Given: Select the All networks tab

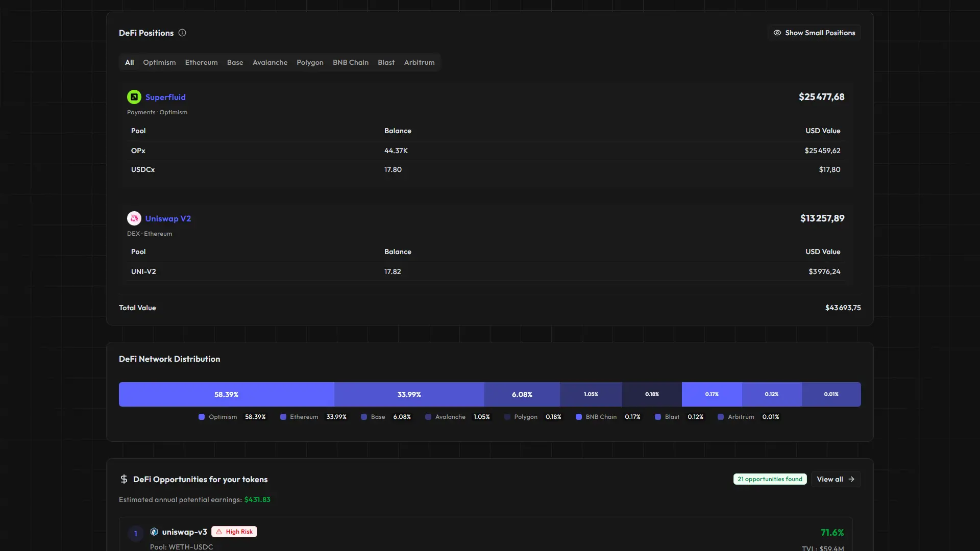Looking at the screenshot, I should tap(129, 62).
